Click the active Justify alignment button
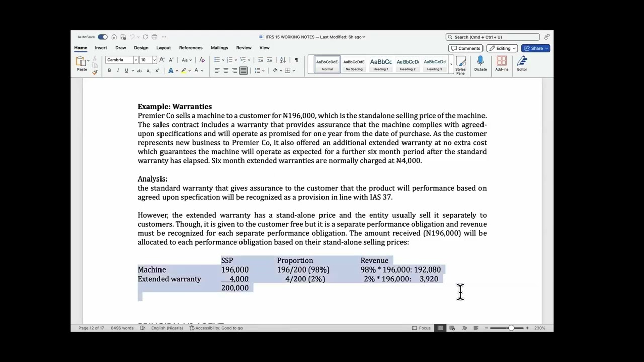This screenshot has width=644, height=362. coord(244,71)
